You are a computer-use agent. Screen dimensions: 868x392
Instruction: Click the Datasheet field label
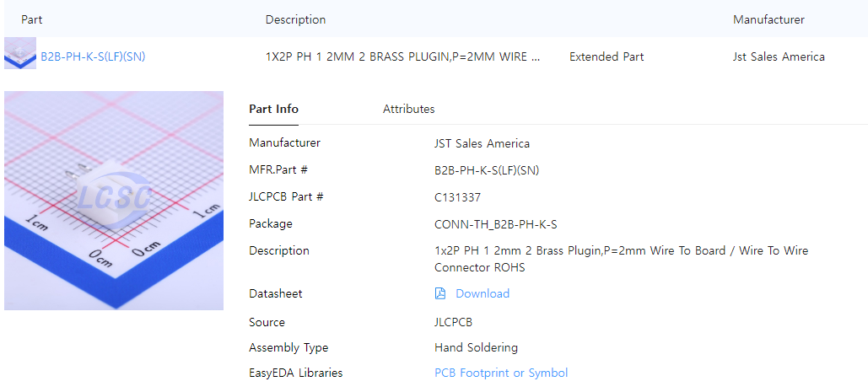[276, 293]
